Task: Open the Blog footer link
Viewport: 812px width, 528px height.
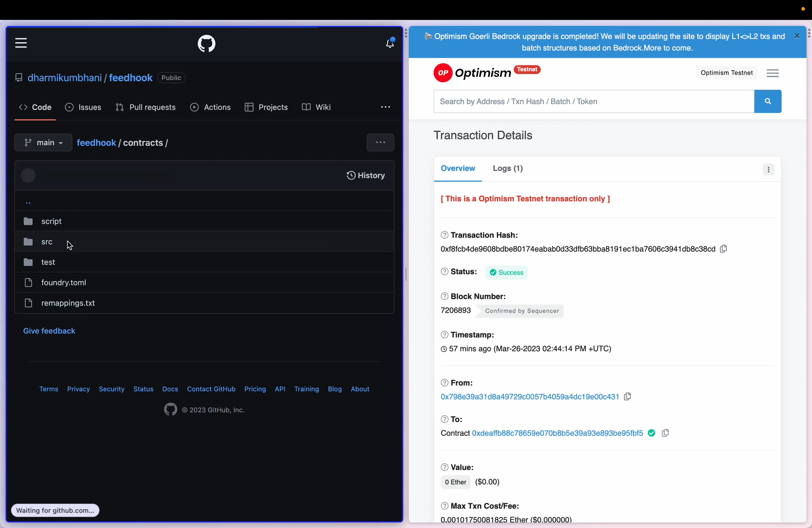Action: [x=335, y=389]
